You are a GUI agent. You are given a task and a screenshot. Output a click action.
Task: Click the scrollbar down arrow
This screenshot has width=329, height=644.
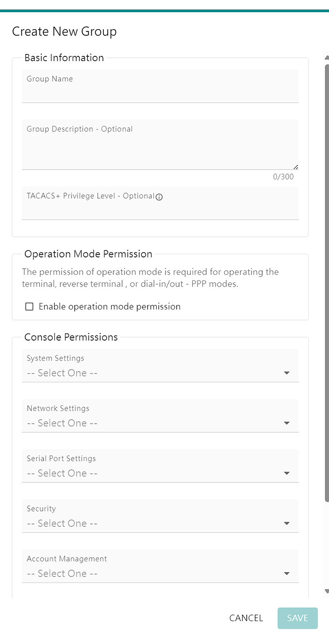(327, 591)
